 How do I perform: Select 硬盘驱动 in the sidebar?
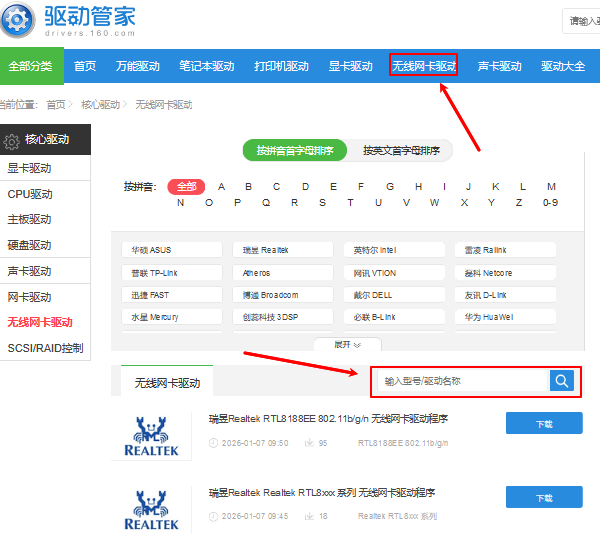click(29, 245)
